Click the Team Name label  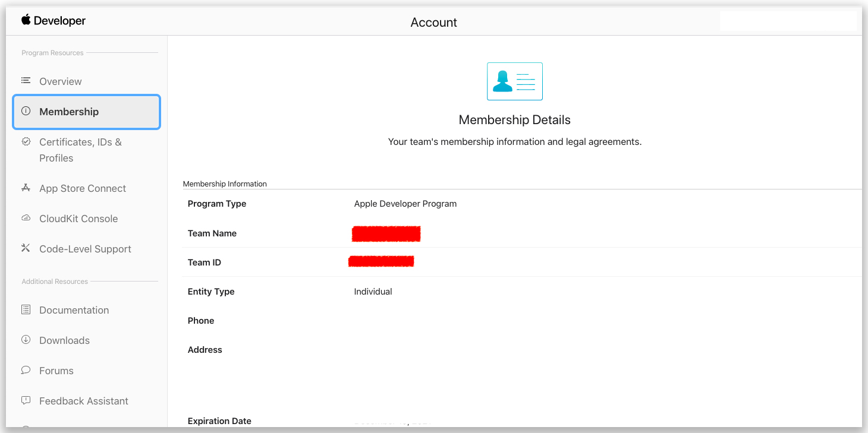(212, 233)
